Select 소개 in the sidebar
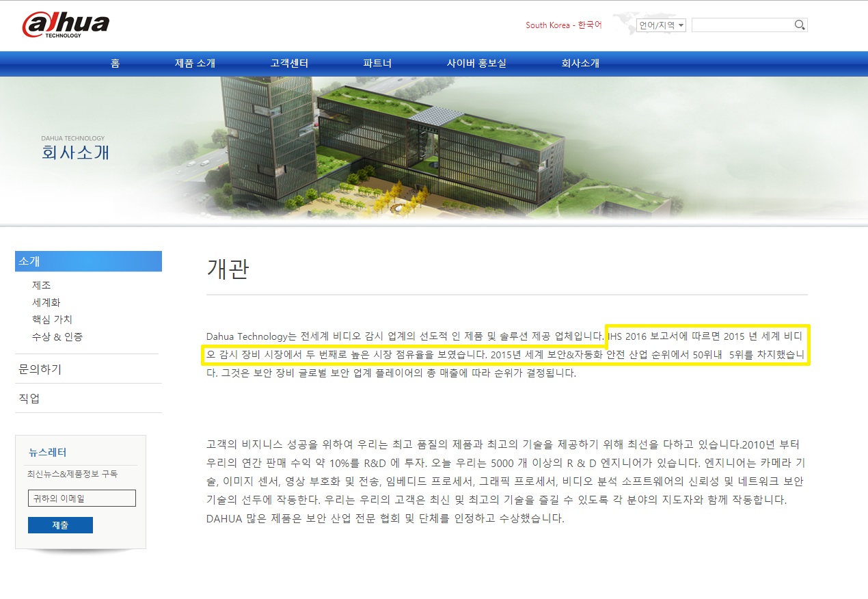 tap(88, 261)
